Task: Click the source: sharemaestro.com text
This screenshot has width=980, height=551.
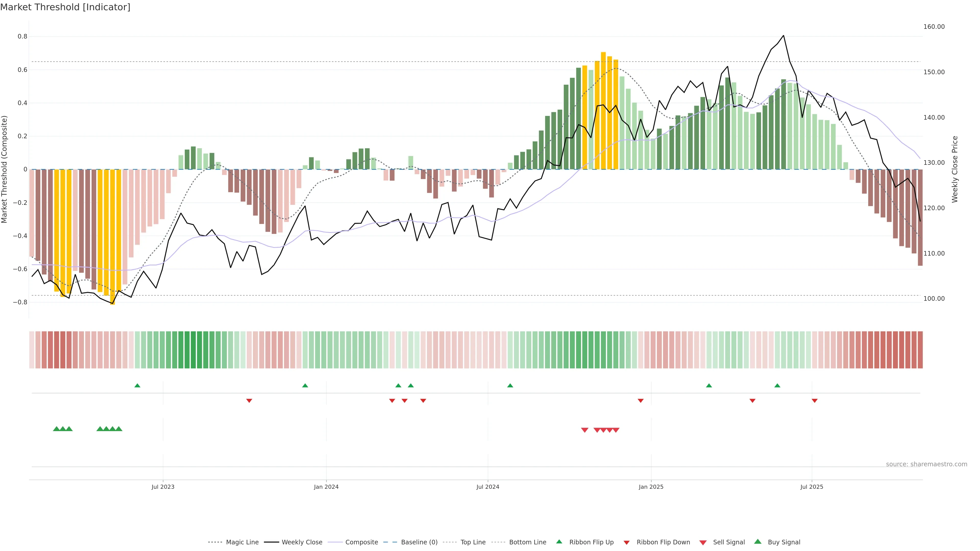Action: pos(926,464)
